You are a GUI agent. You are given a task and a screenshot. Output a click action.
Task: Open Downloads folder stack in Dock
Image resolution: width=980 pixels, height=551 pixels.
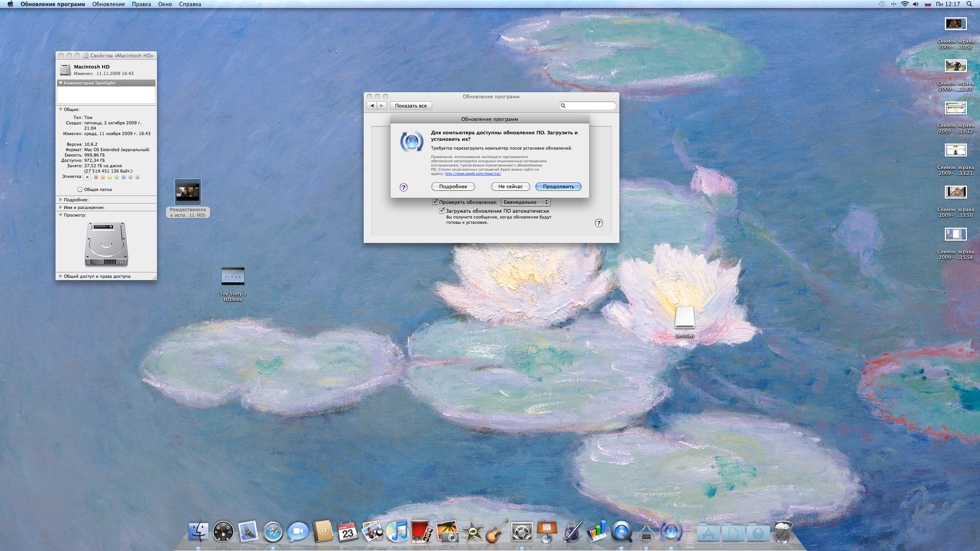click(758, 533)
